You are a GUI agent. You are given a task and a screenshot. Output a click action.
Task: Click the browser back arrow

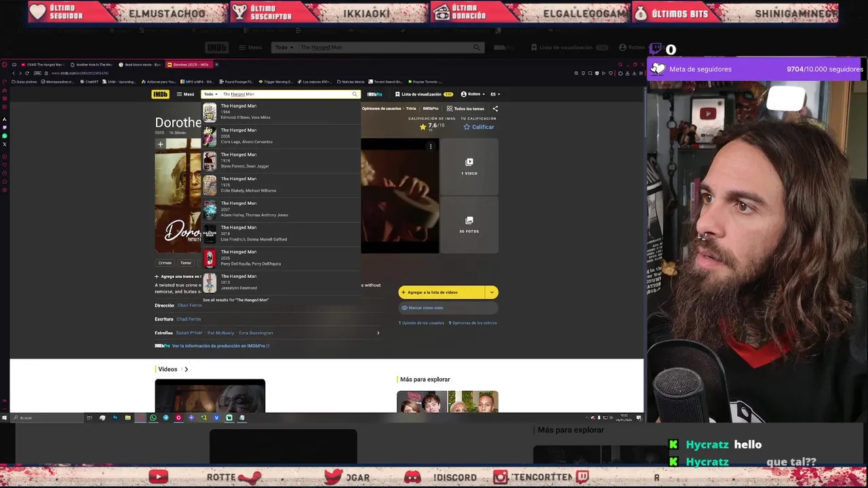click(14, 73)
